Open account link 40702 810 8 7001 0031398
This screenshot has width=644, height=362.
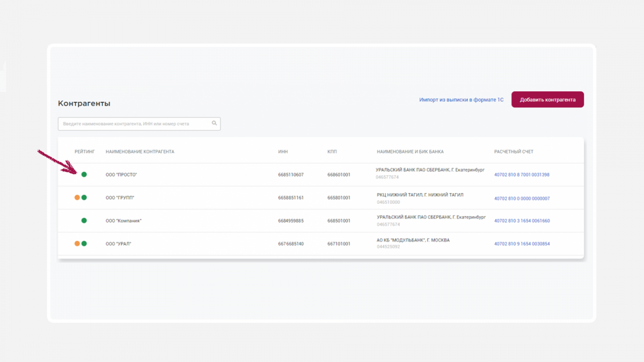522,175
